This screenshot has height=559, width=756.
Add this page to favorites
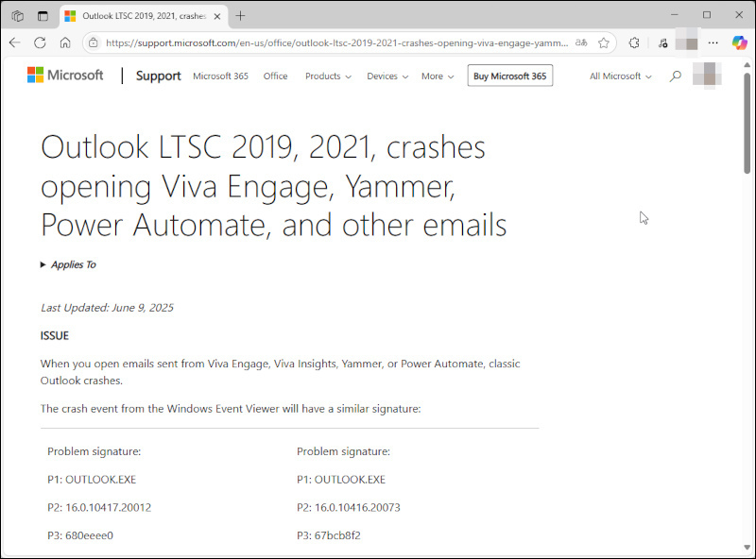point(604,42)
